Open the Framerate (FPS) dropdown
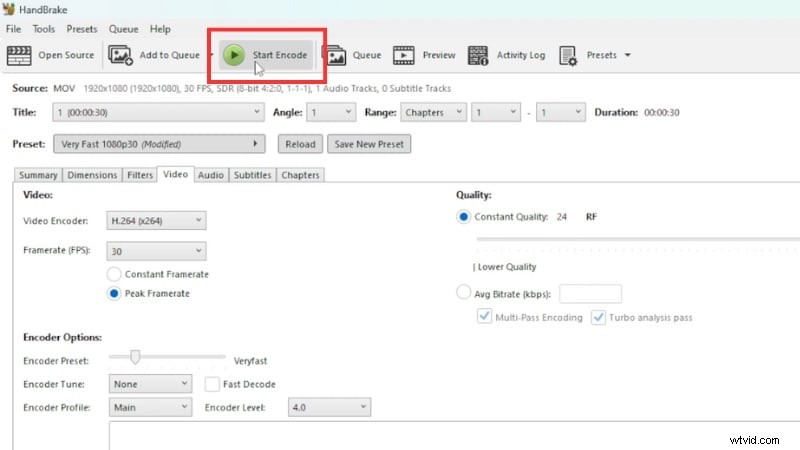Viewport: 800px width, 450px height. (156, 251)
